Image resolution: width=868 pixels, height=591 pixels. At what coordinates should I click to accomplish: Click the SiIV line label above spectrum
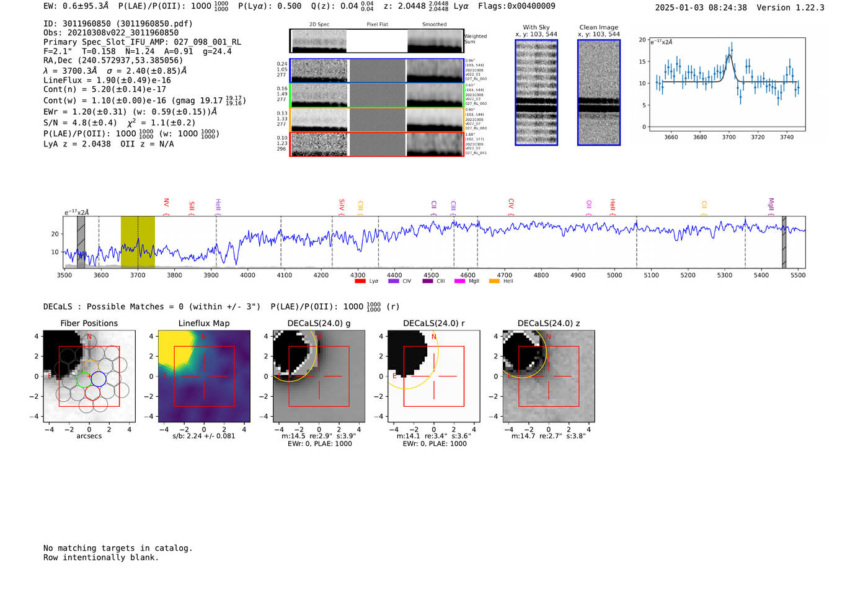click(x=342, y=207)
